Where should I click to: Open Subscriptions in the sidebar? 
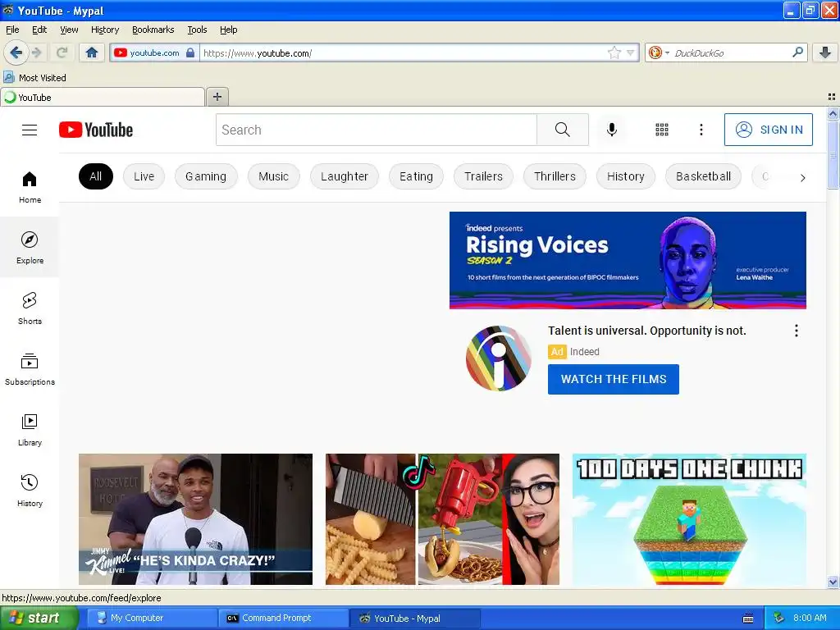point(30,368)
